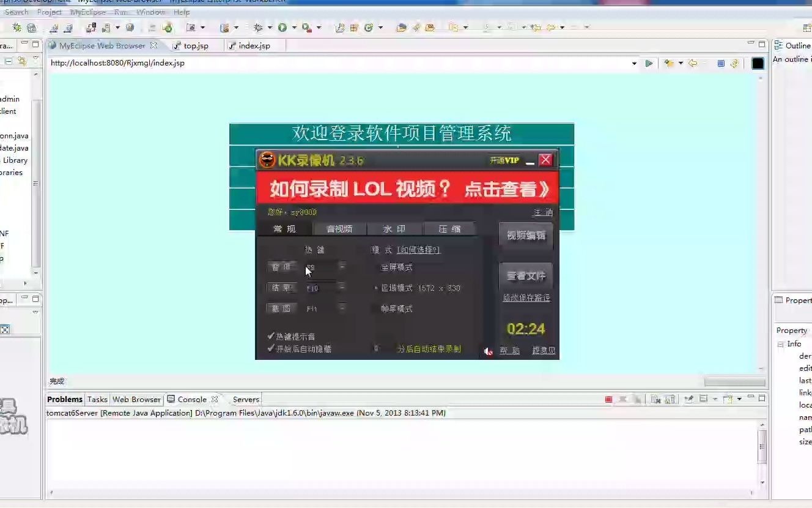Click the Clear Console icon
The image size is (812, 508).
click(x=655, y=399)
